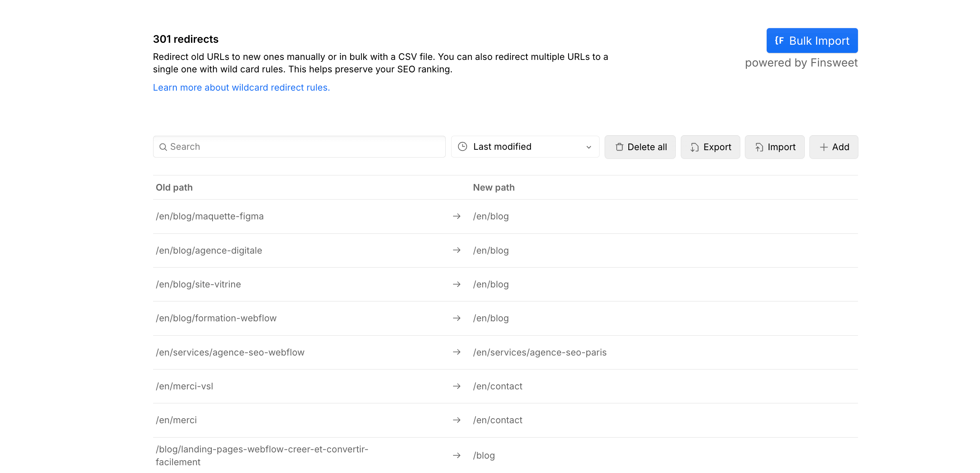Click /en/blog new path for maquette-figma
The height and width of the screenshot is (473, 980).
click(x=491, y=216)
